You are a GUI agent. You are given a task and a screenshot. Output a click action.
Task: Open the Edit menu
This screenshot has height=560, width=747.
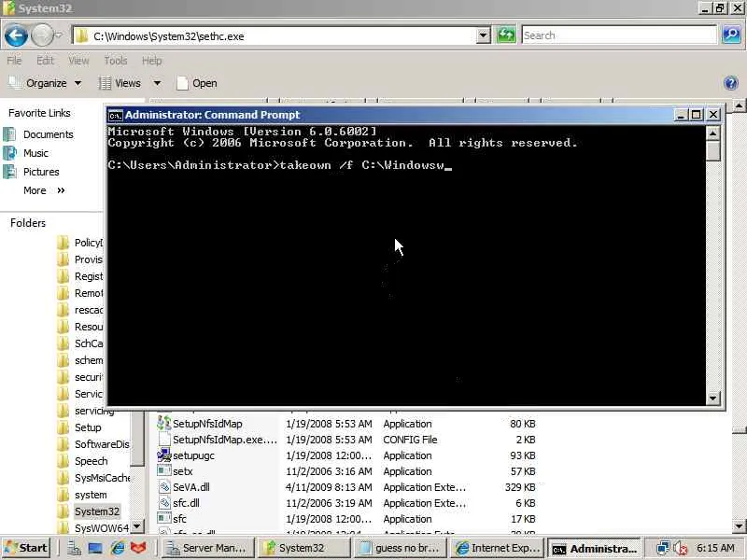(45, 61)
